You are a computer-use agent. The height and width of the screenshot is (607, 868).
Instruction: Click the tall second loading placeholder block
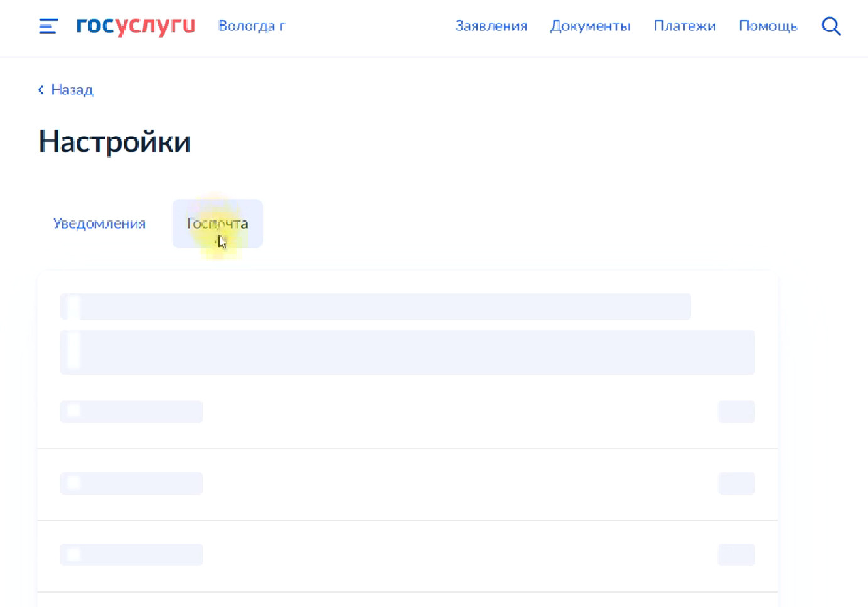407,352
